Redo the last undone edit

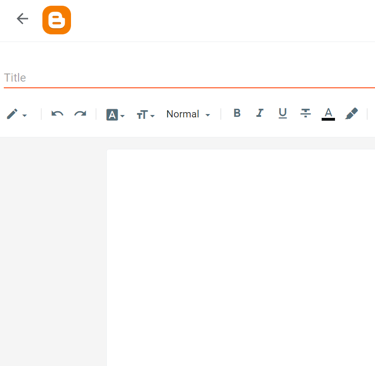click(x=80, y=114)
